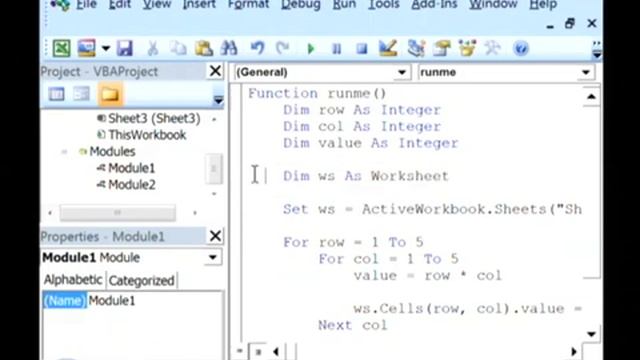Open Find with the binoculars icon

click(x=229, y=49)
